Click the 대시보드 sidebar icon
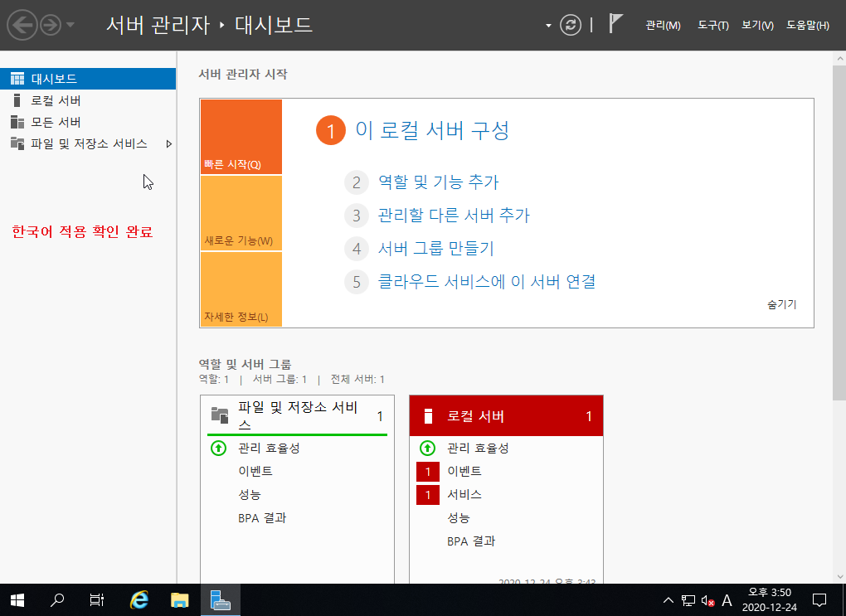 (17, 79)
